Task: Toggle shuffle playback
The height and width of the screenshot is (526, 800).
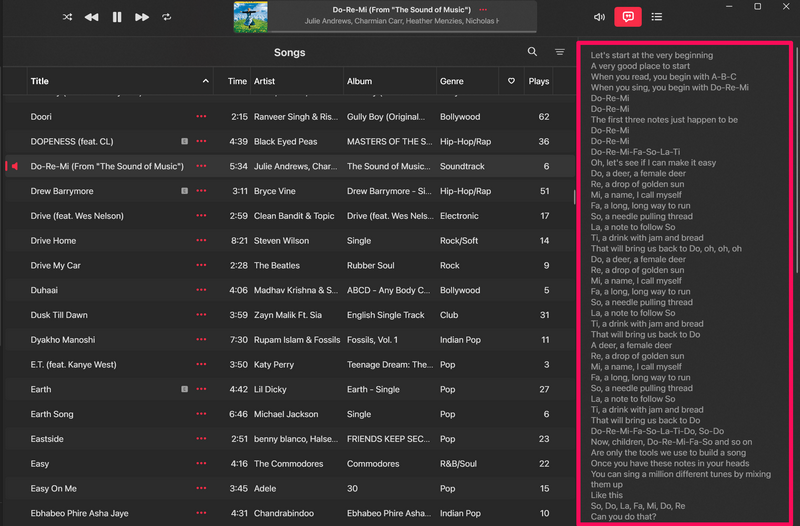Action: (x=67, y=17)
